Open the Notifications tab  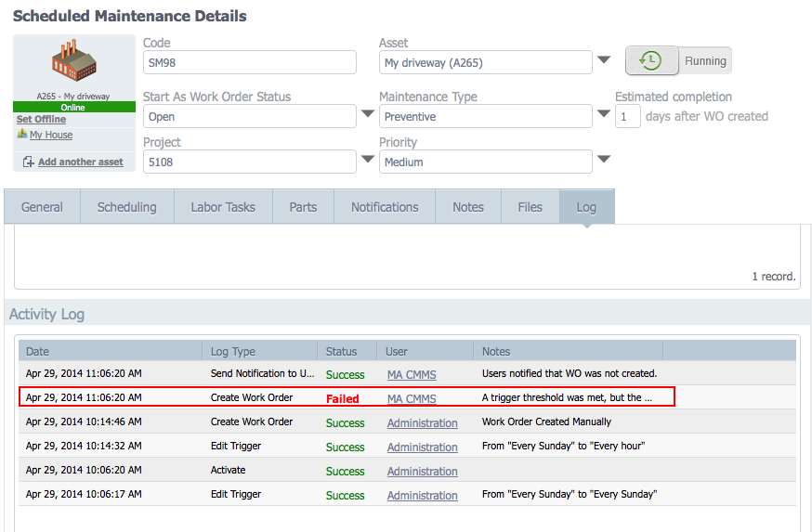tap(385, 207)
